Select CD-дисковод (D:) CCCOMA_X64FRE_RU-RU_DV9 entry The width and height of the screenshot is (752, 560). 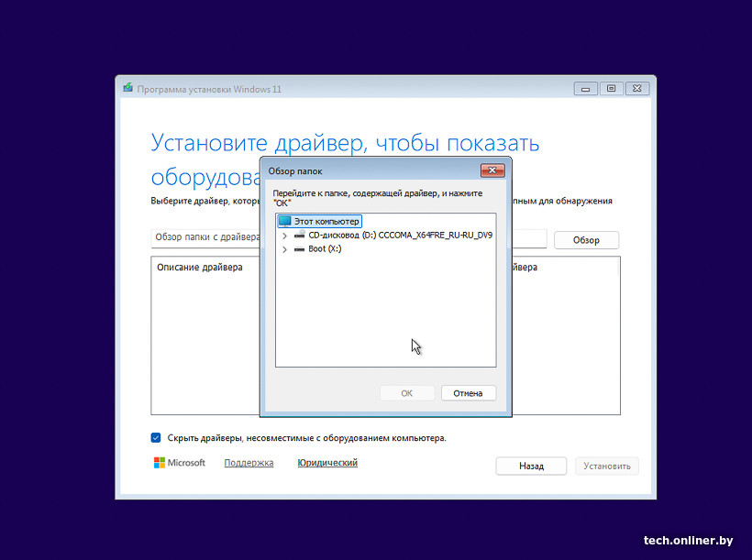[x=401, y=235]
